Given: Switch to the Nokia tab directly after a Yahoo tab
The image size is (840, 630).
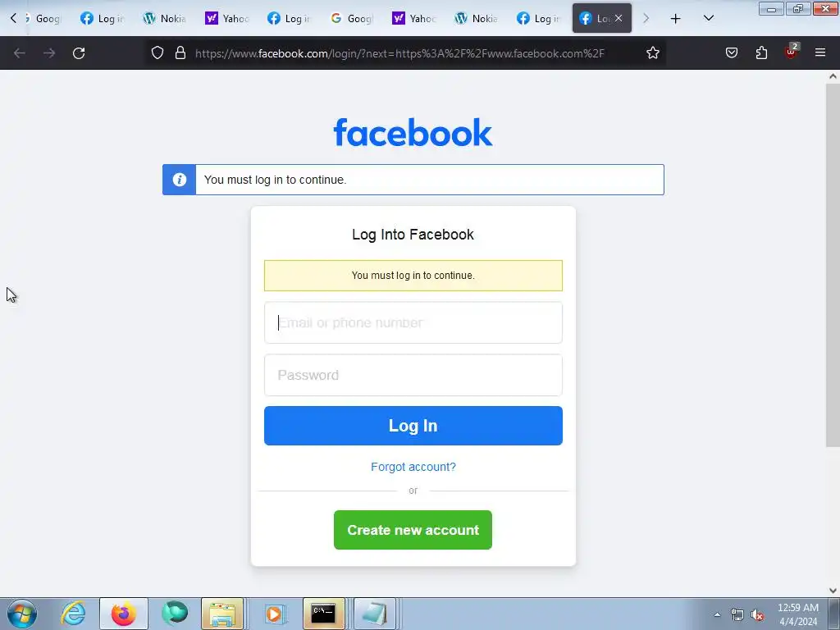Looking at the screenshot, I should coord(476,19).
